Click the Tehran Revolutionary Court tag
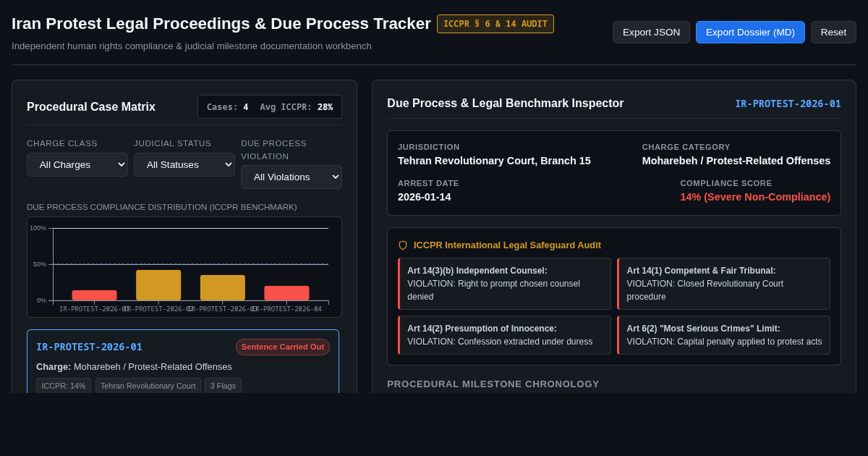Image resolution: width=868 pixels, height=456 pixels. pos(148,386)
